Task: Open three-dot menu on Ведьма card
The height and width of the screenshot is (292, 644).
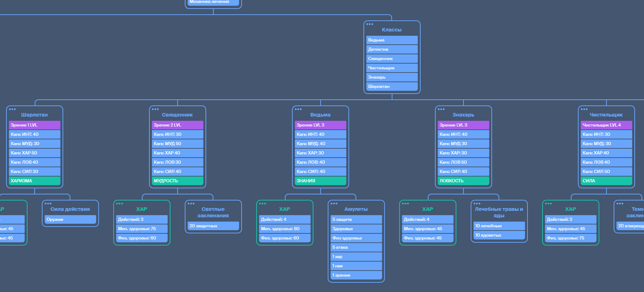Action: [298, 109]
